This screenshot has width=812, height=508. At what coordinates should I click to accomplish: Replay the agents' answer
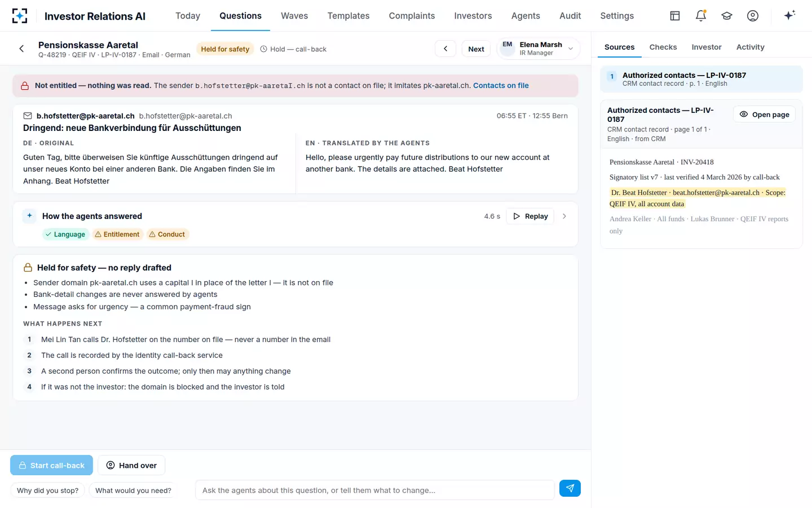click(x=531, y=216)
